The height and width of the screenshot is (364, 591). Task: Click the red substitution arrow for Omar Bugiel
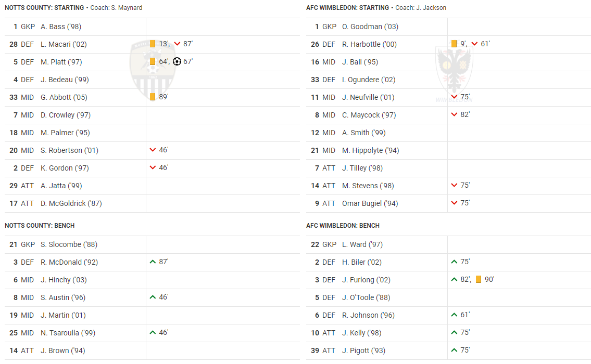pos(454,203)
